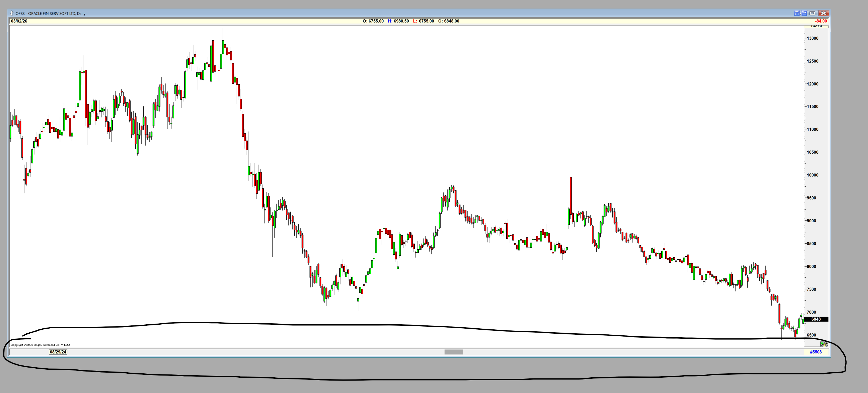This screenshot has width=868, height=393.
Task: Close the OFSS chart window
Action: (x=823, y=13)
